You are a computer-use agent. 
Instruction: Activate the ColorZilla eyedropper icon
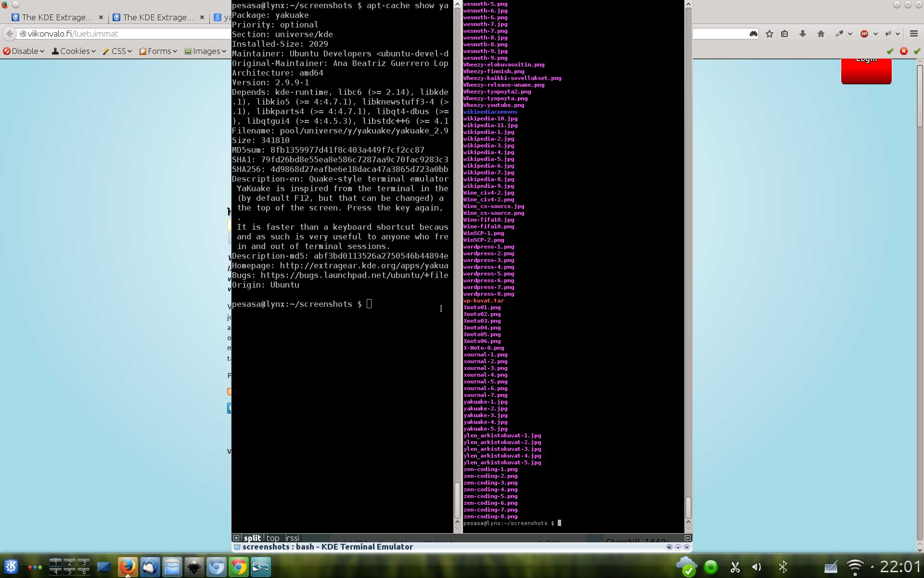click(x=839, y=34)
